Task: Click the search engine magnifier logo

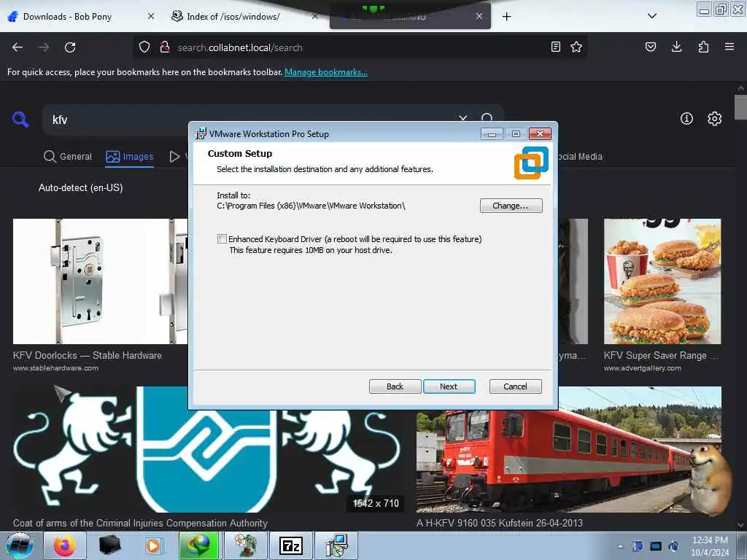Action: click(20, 119)
